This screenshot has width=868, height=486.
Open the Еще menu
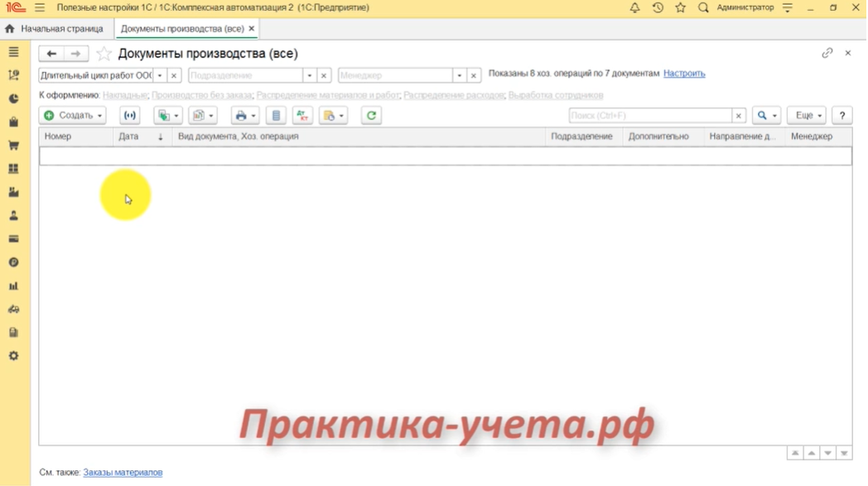point(808,116)
